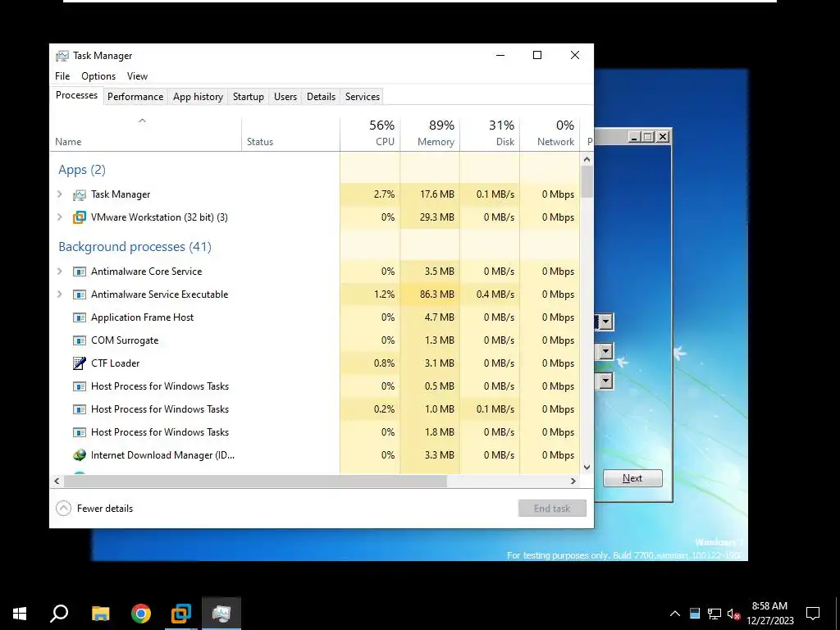Click the Task Manager title bar icon
This screenshot has height=630, width=840.
62,56
